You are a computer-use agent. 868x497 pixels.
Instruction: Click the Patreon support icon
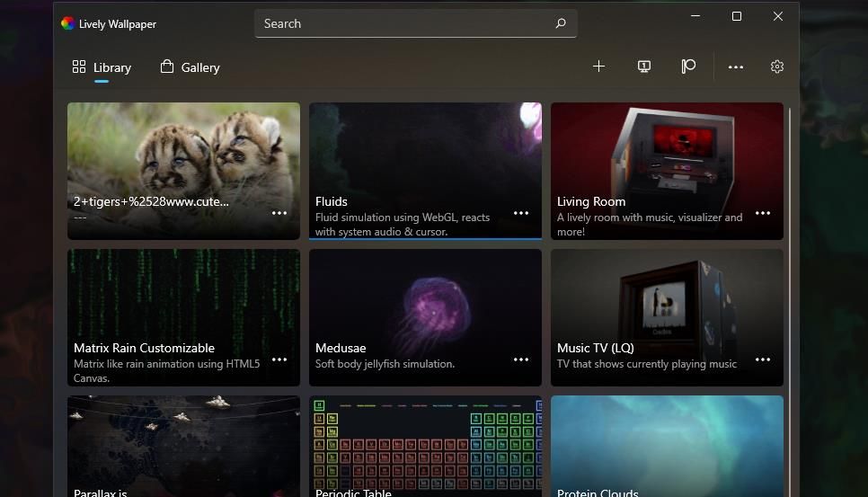[688, 67]
